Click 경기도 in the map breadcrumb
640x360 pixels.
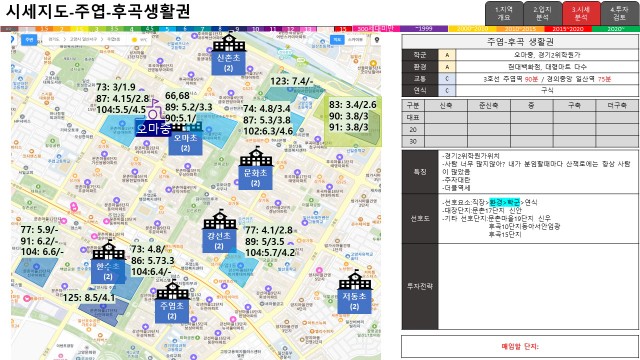[x=53, y=40]
